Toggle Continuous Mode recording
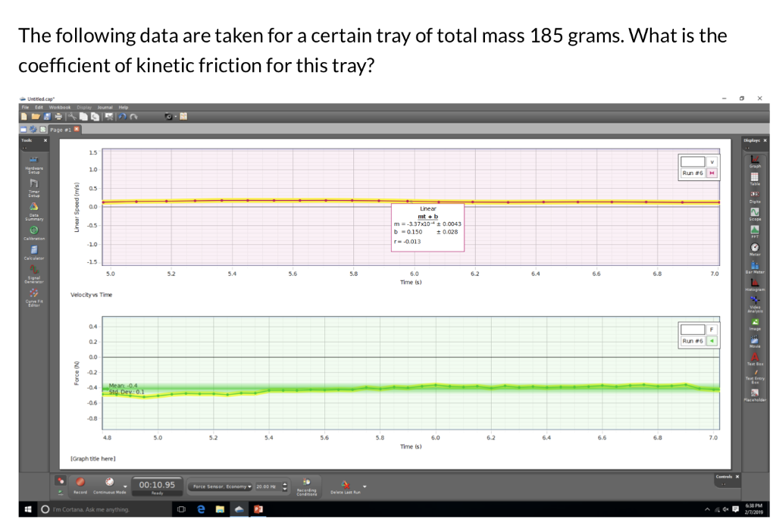The width and height of the screenshot is (776, 532). 108,483
